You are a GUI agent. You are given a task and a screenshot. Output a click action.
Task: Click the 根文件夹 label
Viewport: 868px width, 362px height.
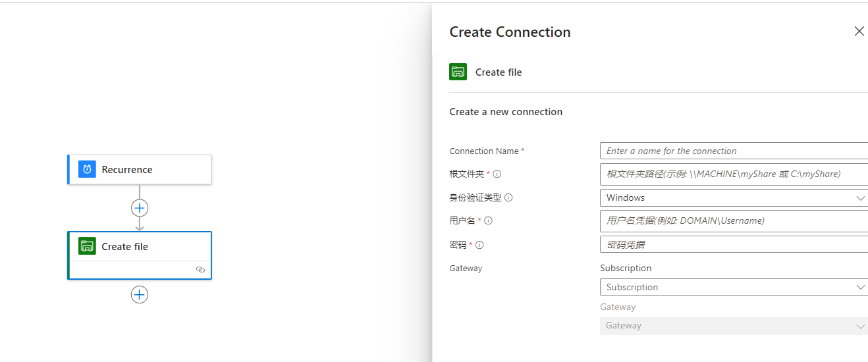[x=466, y=174]
